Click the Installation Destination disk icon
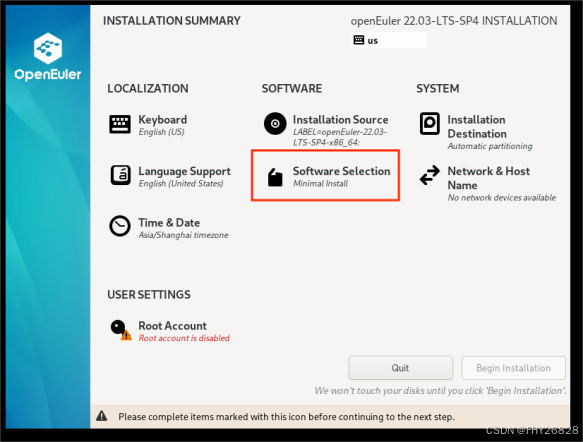The width and height of the screenshot is (583, 442). (430, 123)
